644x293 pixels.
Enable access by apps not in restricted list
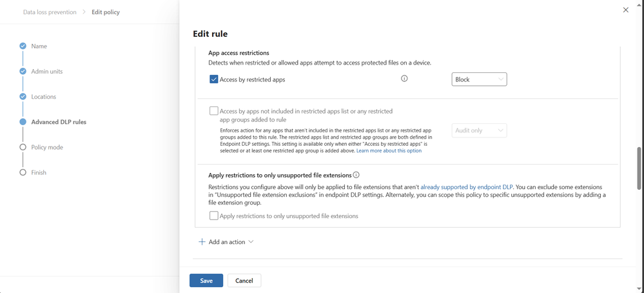[x=214, y=111]
